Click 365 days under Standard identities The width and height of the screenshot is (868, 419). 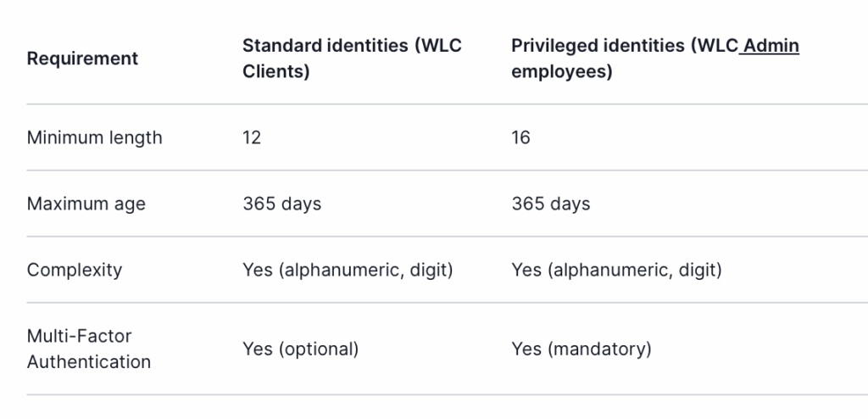281,204
